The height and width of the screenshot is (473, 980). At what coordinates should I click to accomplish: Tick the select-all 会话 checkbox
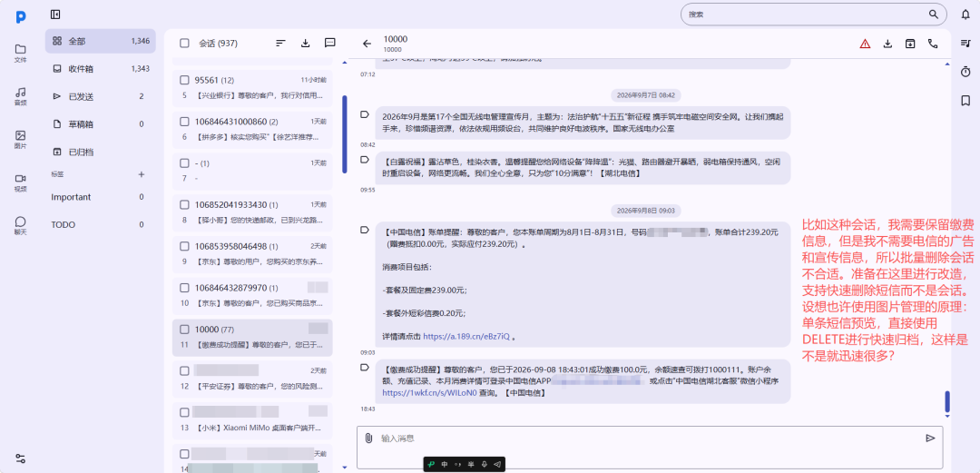(x=184, y=44)
